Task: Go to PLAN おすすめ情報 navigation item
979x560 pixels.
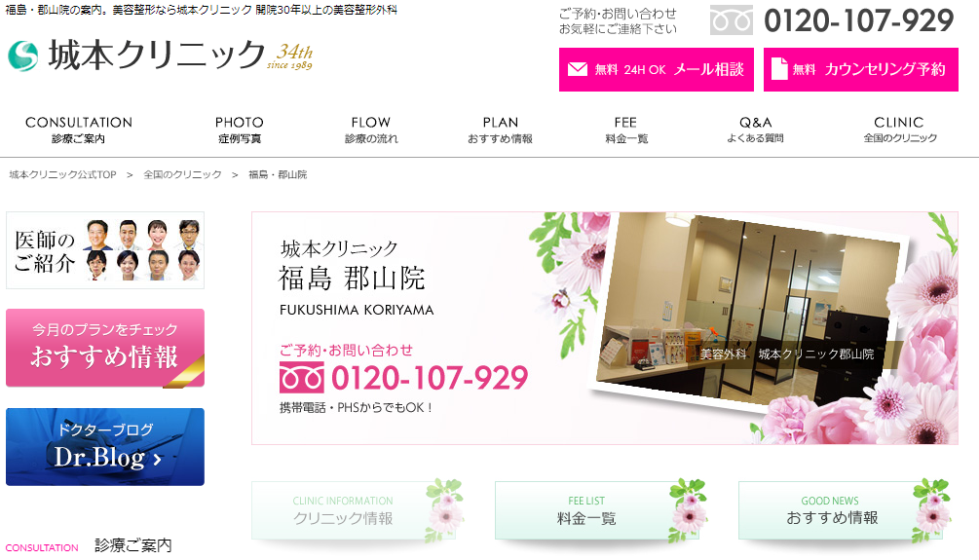Action: point(500,130)
